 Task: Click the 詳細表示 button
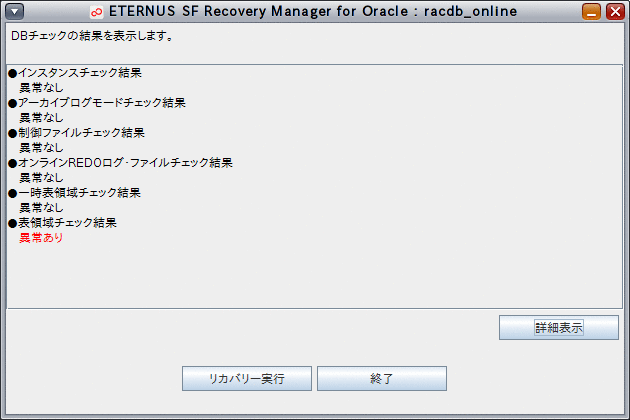(558, 328)
